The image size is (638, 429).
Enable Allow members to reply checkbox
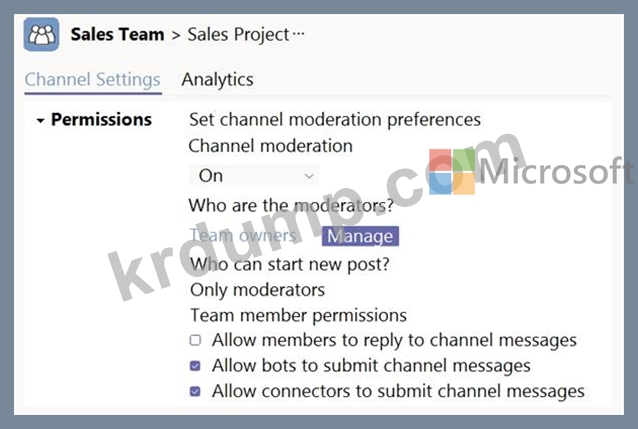pyautogui.click(x=195, y=340)
